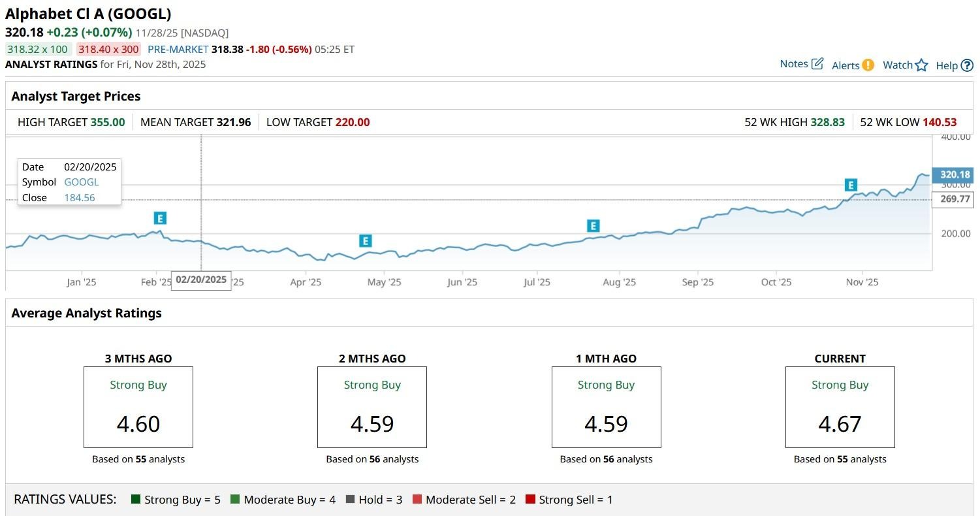Click the 320.18 price label on chart
The image size is (980, 516).
[955, 175]
